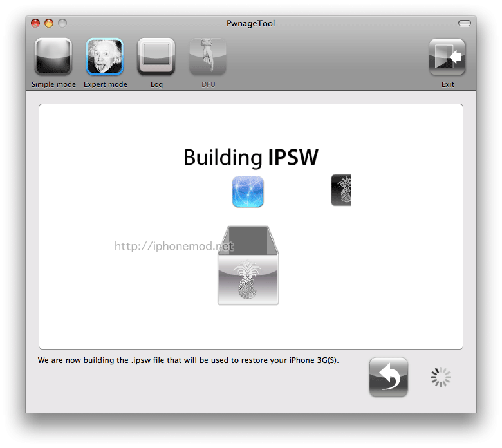Click the PwnageTool window title
Viewport: 502px width, 448px height.
pyautogui.click(x=251, y=23)
